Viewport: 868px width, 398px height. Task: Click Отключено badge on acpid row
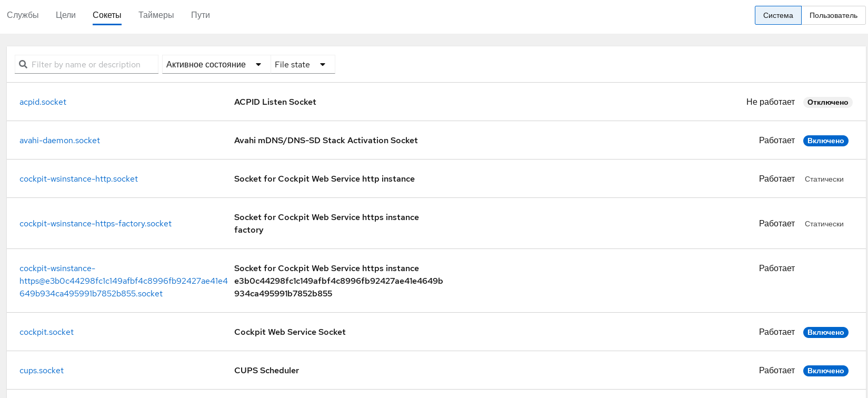[827, 102]
